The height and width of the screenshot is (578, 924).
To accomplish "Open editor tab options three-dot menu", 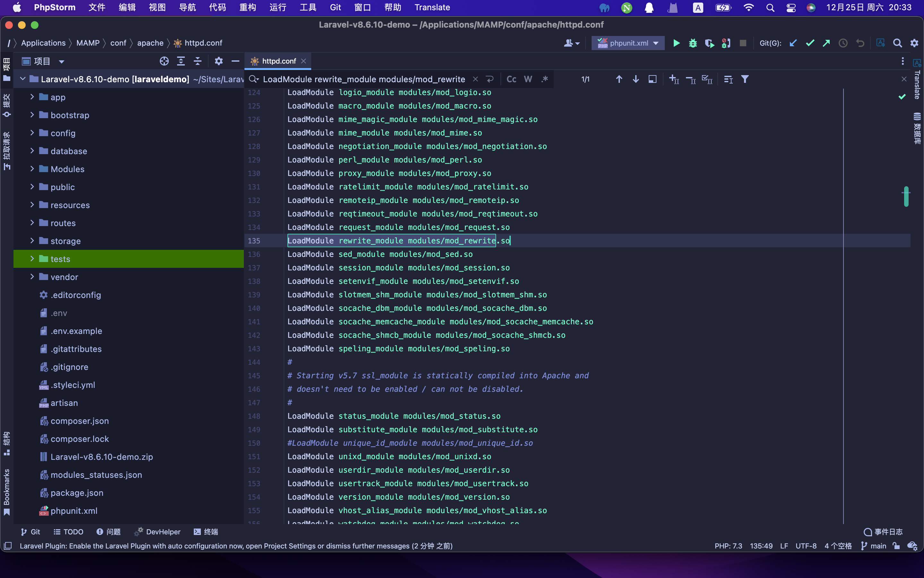I will click(x=903, y=61).
